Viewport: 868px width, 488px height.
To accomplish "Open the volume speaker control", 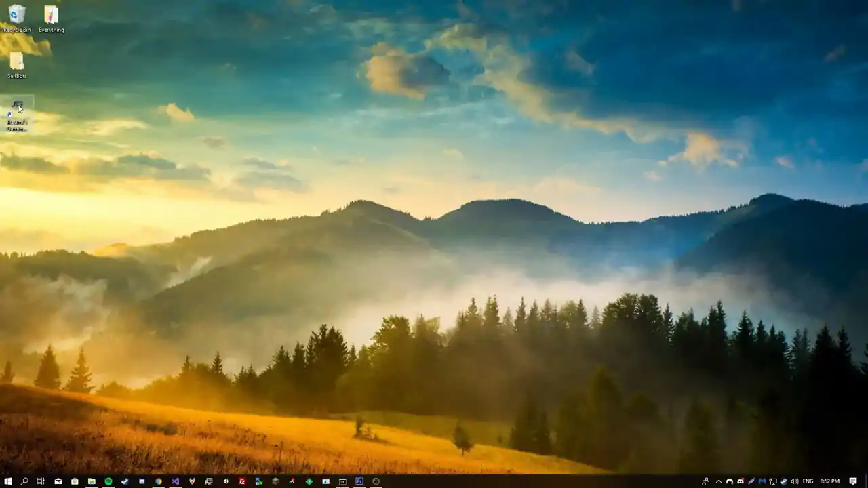I will pyautogui.click(x=795, y=481).
